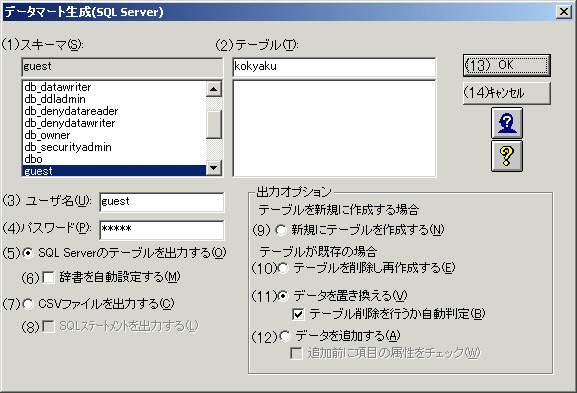
Task: Select the output CSV file radio option
Action: pos(28,304)
